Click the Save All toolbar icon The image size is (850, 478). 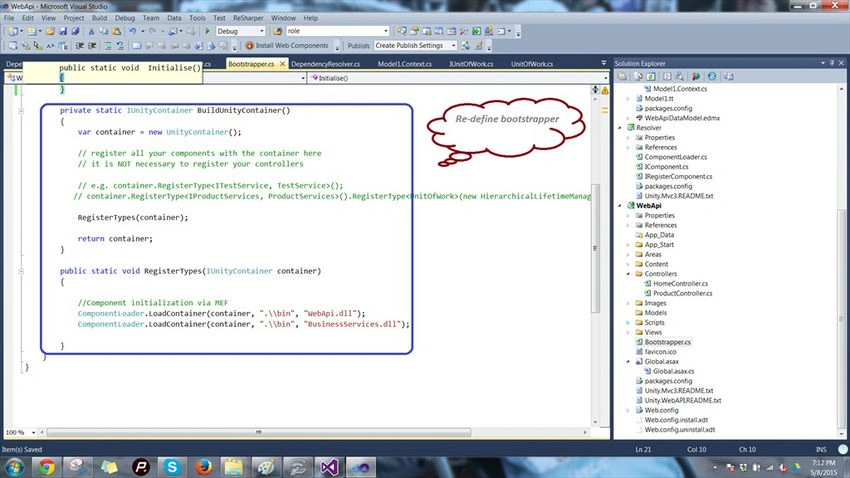[x=75, y=31]
